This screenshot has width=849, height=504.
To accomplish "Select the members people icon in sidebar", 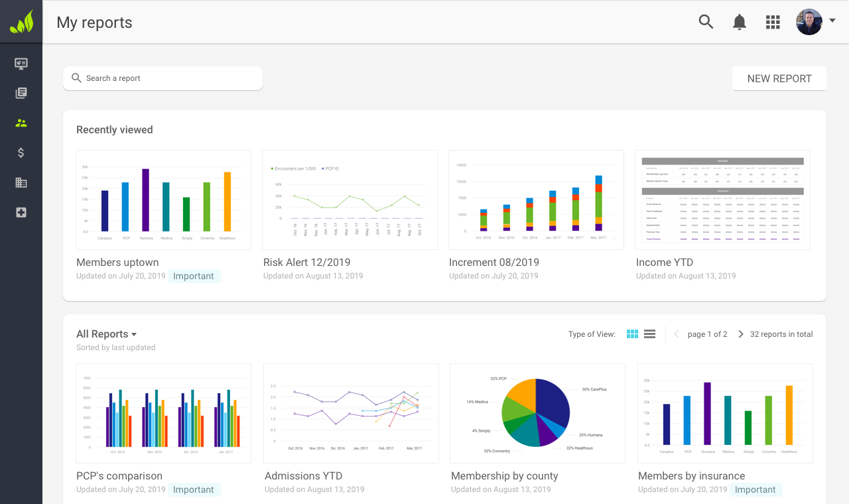I will (21, 123).
